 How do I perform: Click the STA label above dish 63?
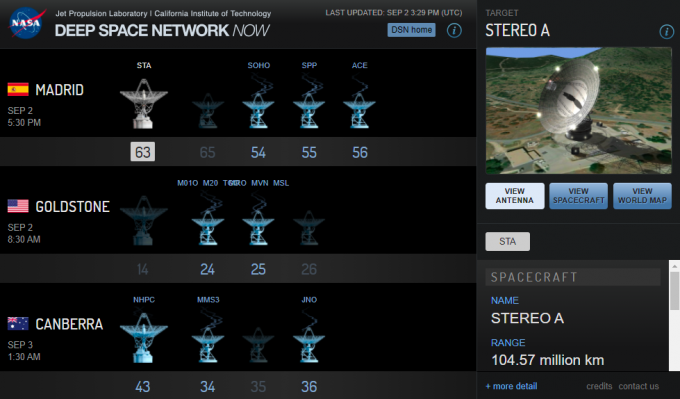[x=144, y=65]
